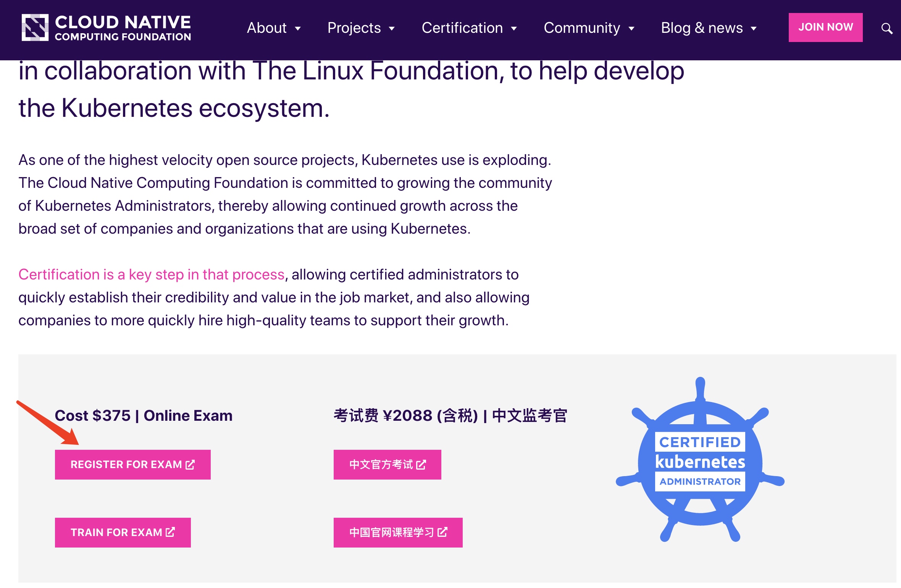Screen dimensions: 901x588
Task: Expand the Blog & news dropdown arrow
Action: click(754, 29)
